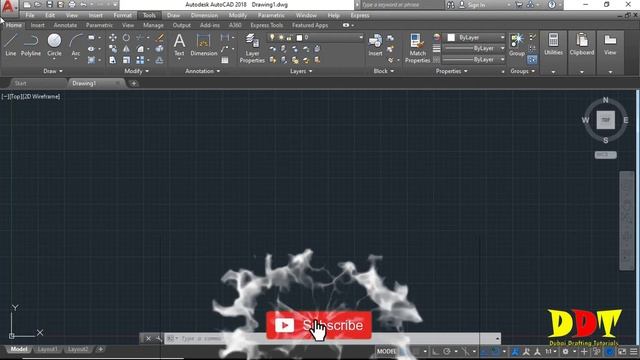
Task: Click the Group icon
Action: click(517, 45)
